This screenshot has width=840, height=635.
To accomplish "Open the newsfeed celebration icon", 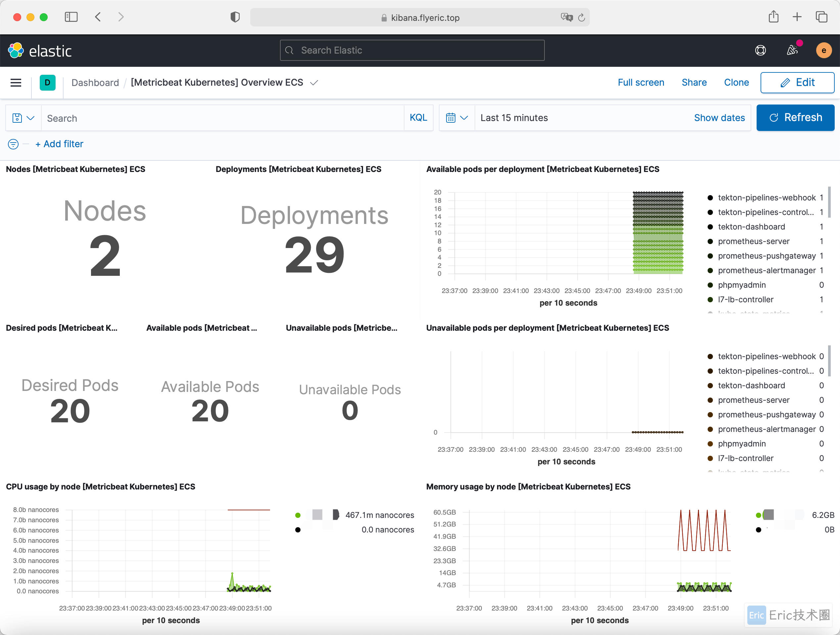I will (x=792, y=50).
